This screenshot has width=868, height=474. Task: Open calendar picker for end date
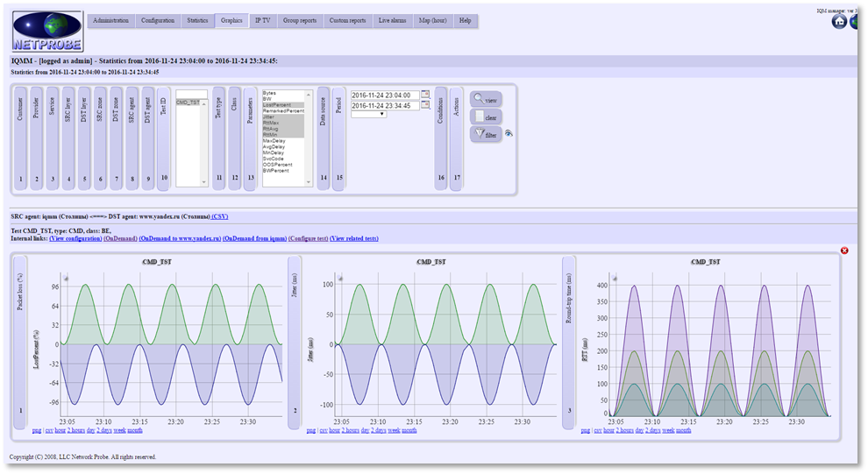pos(425,105)
